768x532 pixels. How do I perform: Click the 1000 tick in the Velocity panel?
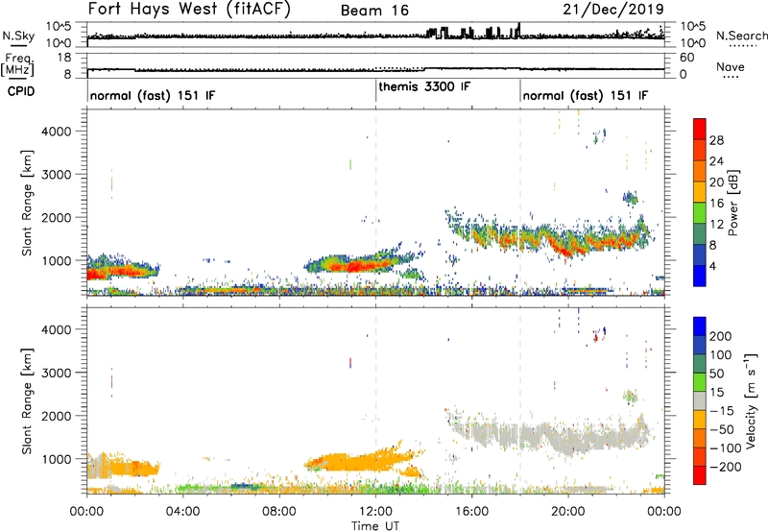click(56, 459)
